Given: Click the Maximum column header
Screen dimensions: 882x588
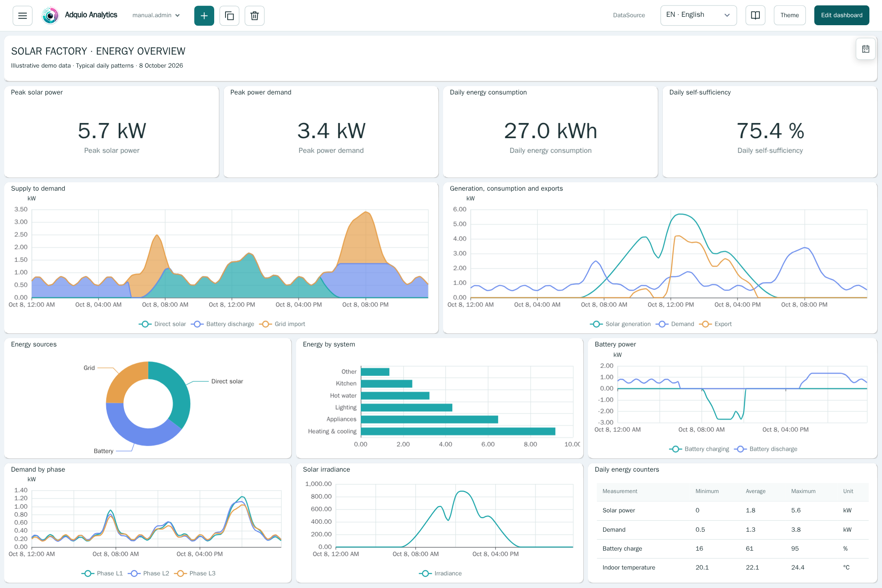Looking at the screenshot, I should [803, 491].
